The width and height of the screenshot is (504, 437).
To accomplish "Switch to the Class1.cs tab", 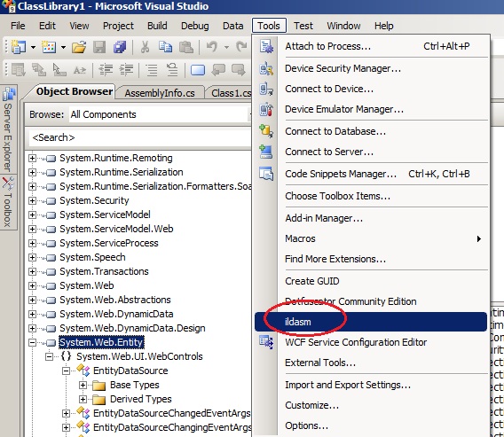I will 231,93.
